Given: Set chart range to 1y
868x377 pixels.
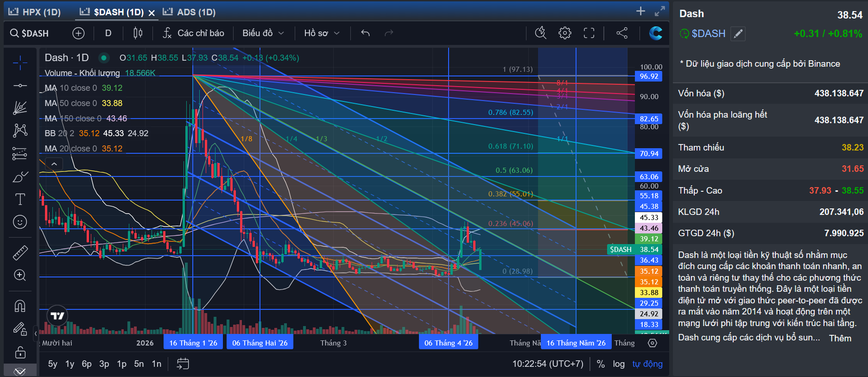Looking at the screenshot, I should pyautogui.click(x=70, y=364).
